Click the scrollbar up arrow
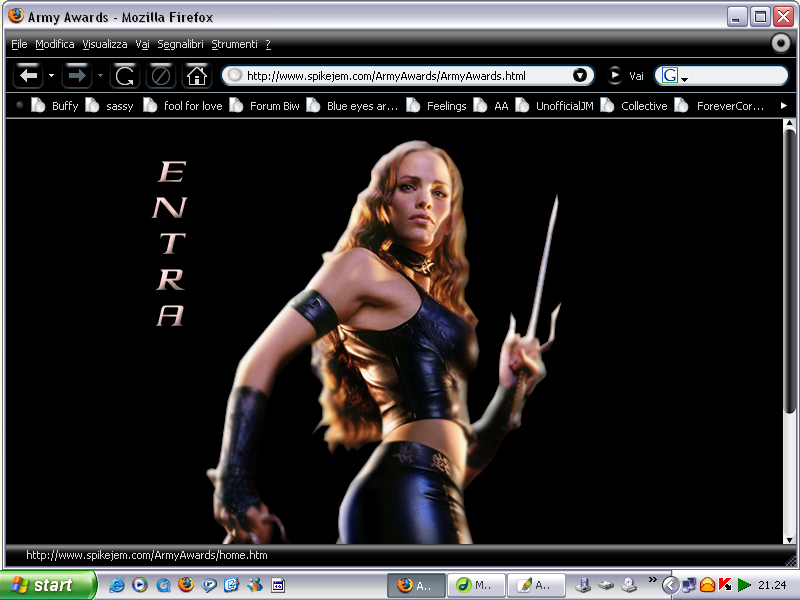The height and width of the screenshot is (600, 800). [x=789, y=123]
